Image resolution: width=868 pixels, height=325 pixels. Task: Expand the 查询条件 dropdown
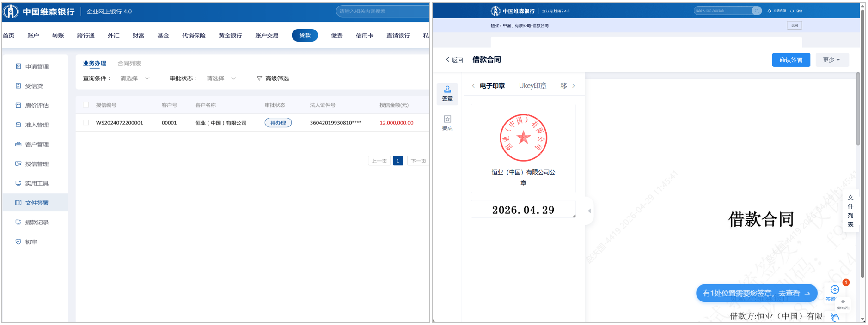click(134, 78)
